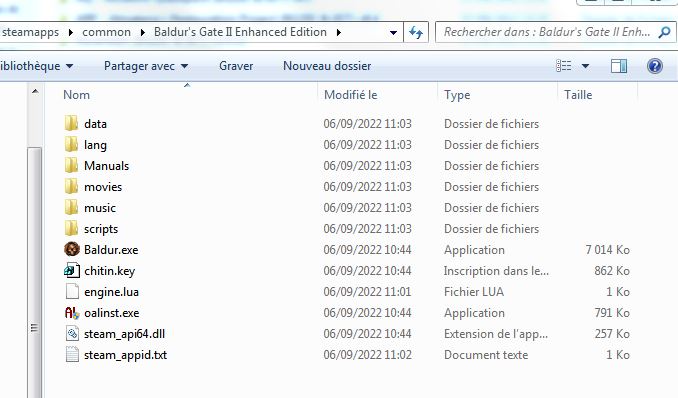Click the Document texte type cell
The height and width of the screenshot is (398, 678).
point(486,355)
